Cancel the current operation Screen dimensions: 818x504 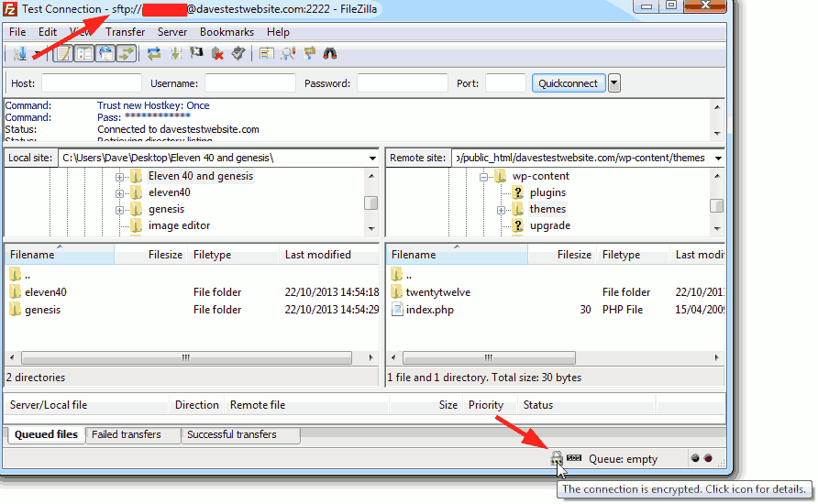pos(196,53)
